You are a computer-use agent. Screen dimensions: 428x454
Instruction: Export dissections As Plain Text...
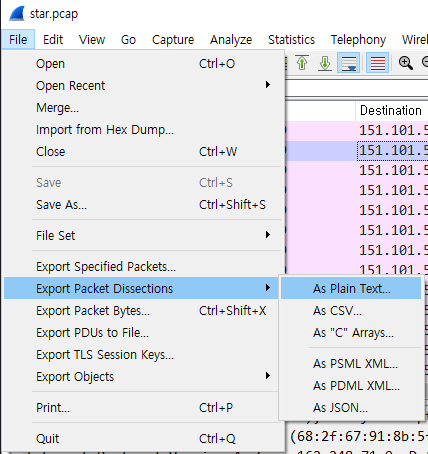351,289
